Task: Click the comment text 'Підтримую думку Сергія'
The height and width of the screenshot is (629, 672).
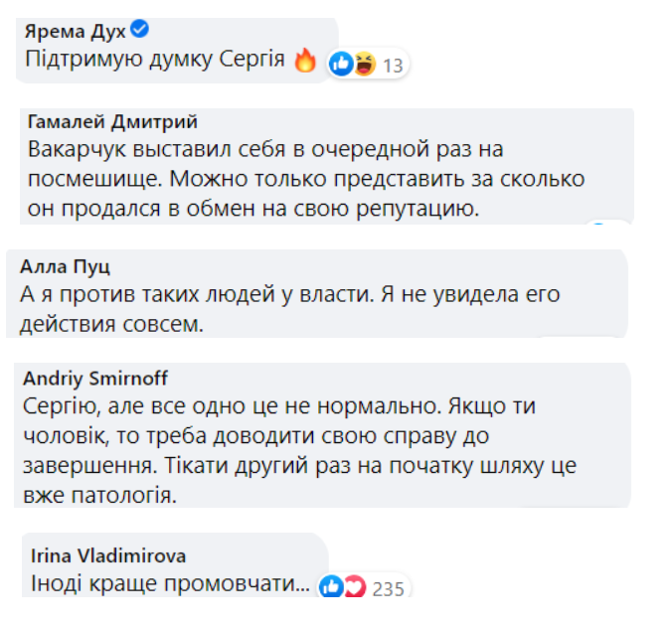Action: [155, 59]
